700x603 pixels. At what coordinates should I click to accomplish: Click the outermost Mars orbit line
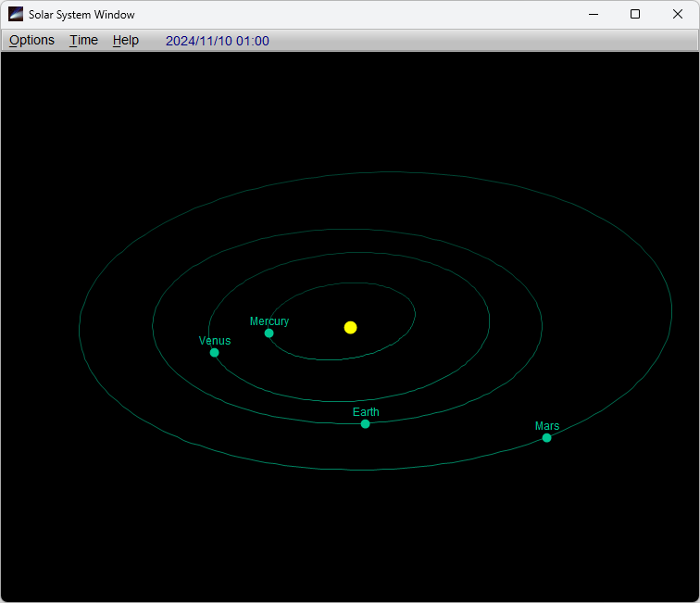click(376, 170)
